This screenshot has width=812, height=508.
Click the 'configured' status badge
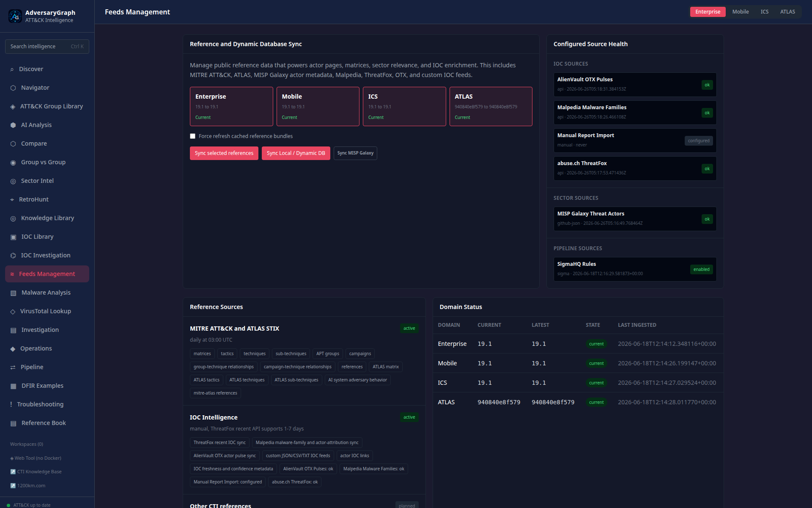[699, 141]
